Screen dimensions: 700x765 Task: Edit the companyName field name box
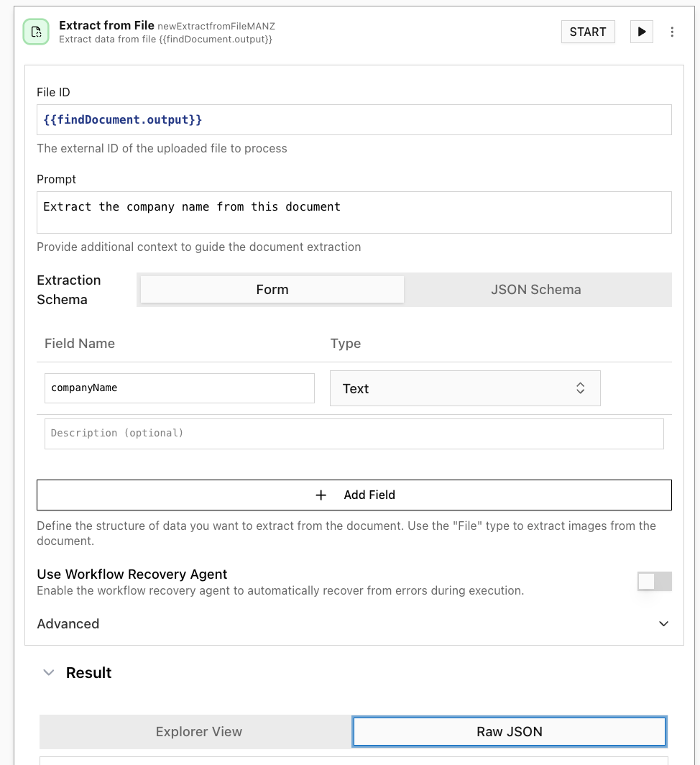coord(180,388)
